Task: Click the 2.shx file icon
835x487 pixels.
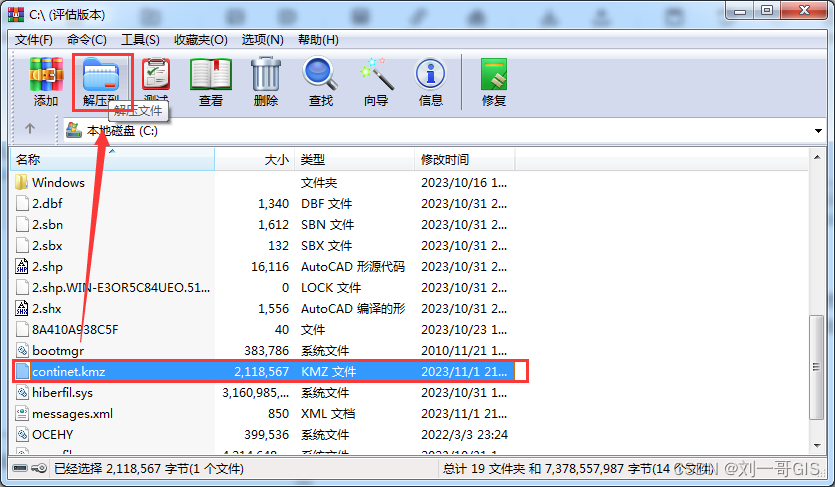Action: [x=22, y=308]
